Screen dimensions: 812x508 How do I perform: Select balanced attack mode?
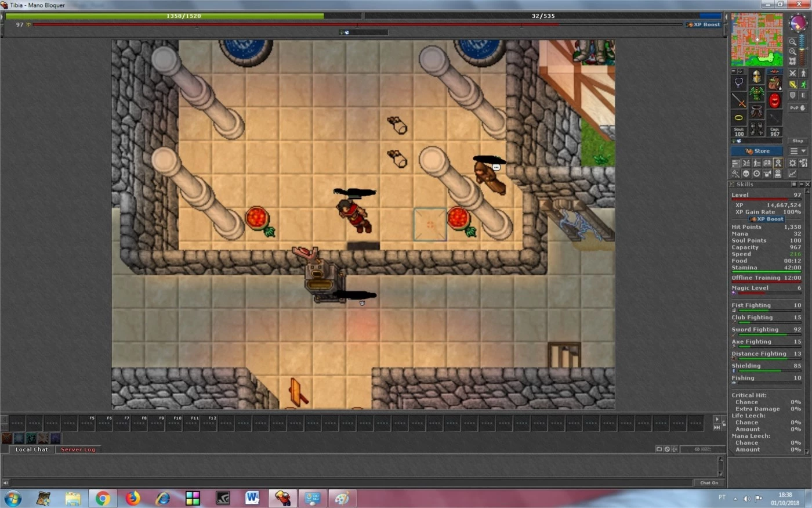(792, 84)
